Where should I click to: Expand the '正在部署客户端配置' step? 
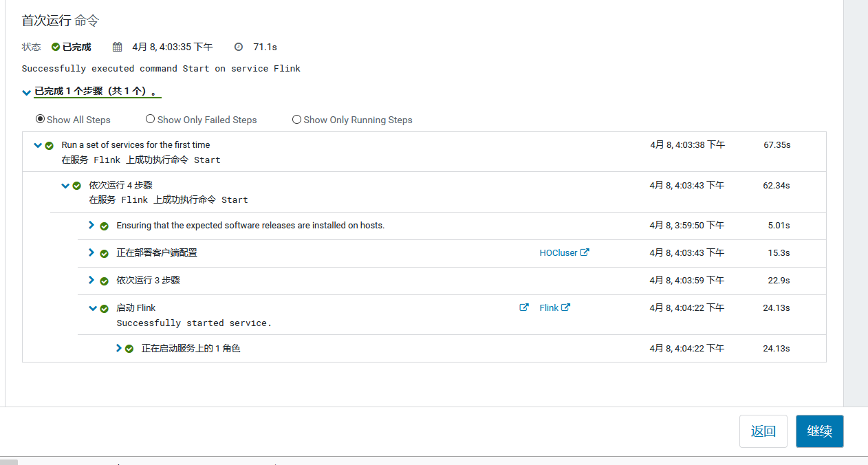[91, 252]
